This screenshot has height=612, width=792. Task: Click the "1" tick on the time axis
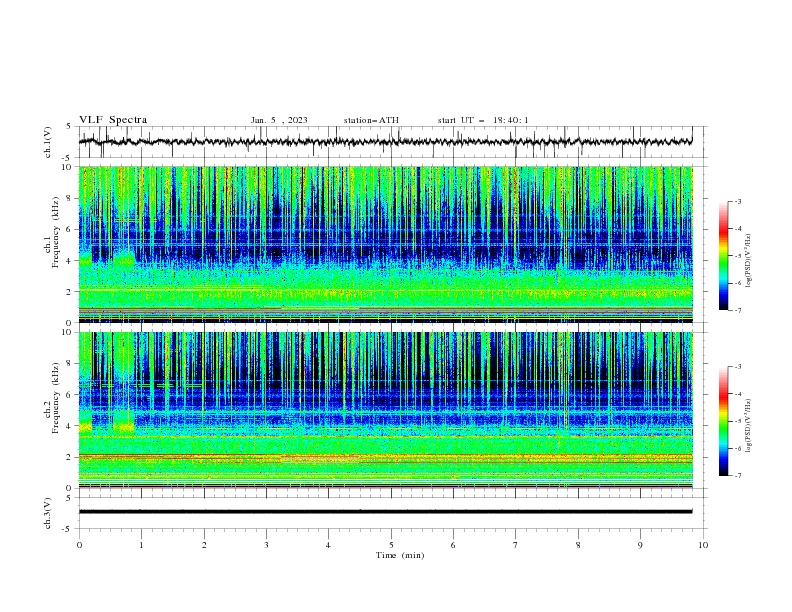(x=142, y=545)
